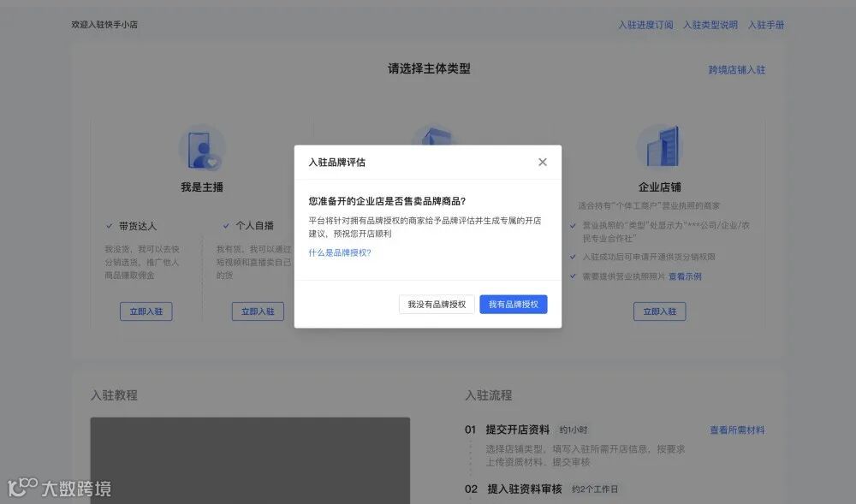
Task: Click the question 您准备开的企业店是否售卖品牌商品?
Action: [387, 201]
